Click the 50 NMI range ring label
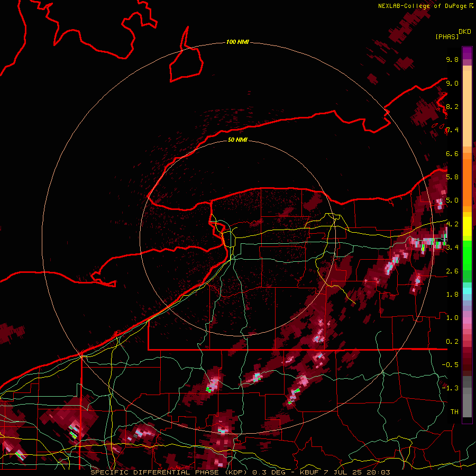 pyautogui.click(x=237, y=140)
